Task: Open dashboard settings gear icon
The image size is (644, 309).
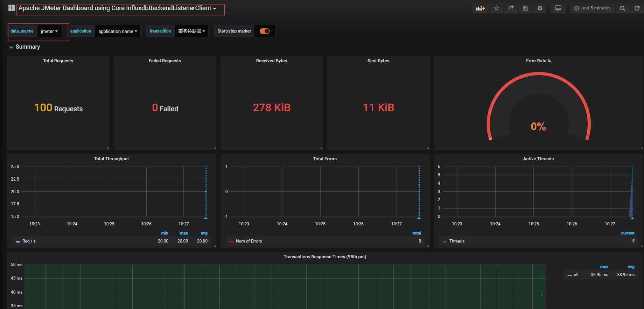Action: click(x=540, y=8)
